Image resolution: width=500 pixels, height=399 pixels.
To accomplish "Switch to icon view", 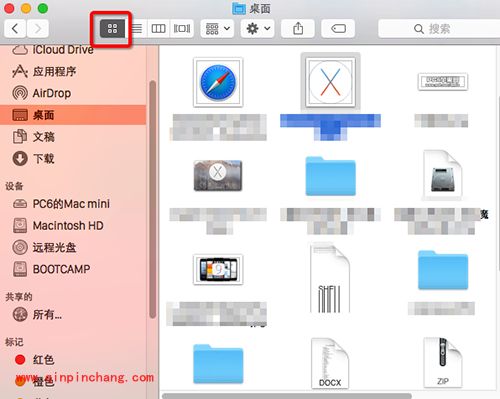I will pyautogui.click(x=113, y=29).
